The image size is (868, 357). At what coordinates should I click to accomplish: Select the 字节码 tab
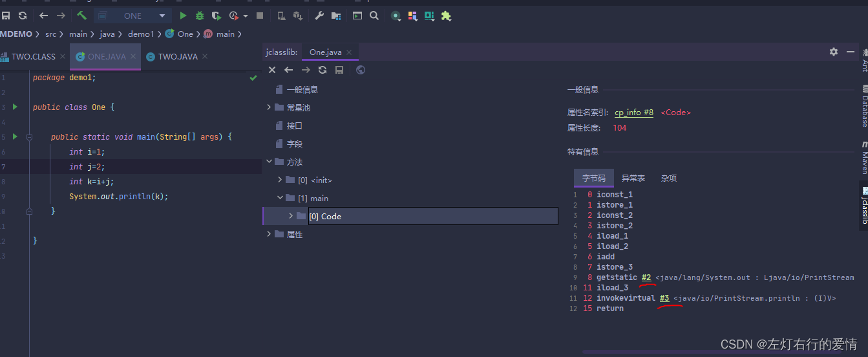[x=594, y=178]
